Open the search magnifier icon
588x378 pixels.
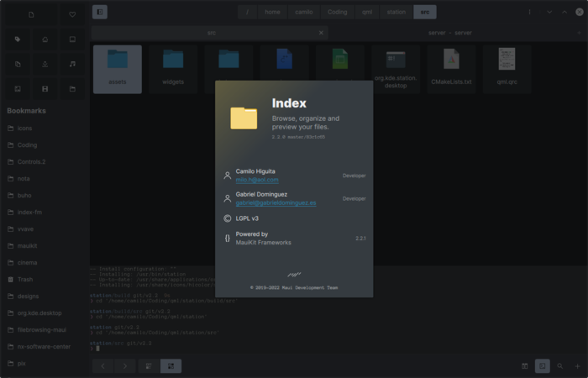coord(560,366)
